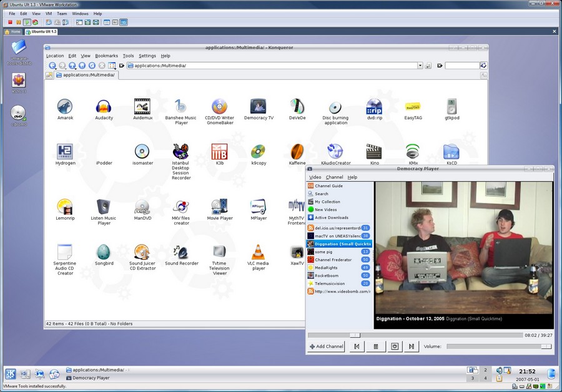Launch Listen Music Player
562x392 pixels.
[x=104, y=207]
